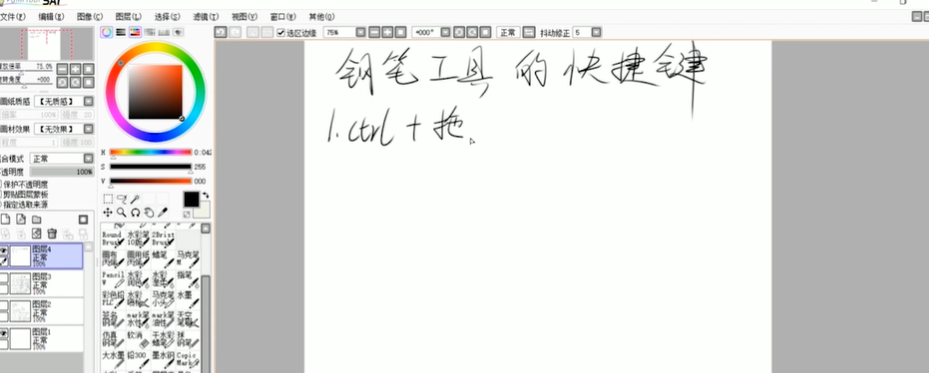
Task: Hide 图层1 using its eye icon
Action: click(x=4, y=333)
